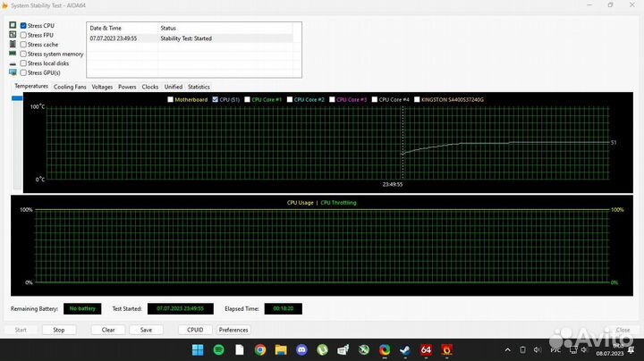Open File Explorer from the taskbar
This screenshot has width=644, height=361.
(x=282, y=351)
